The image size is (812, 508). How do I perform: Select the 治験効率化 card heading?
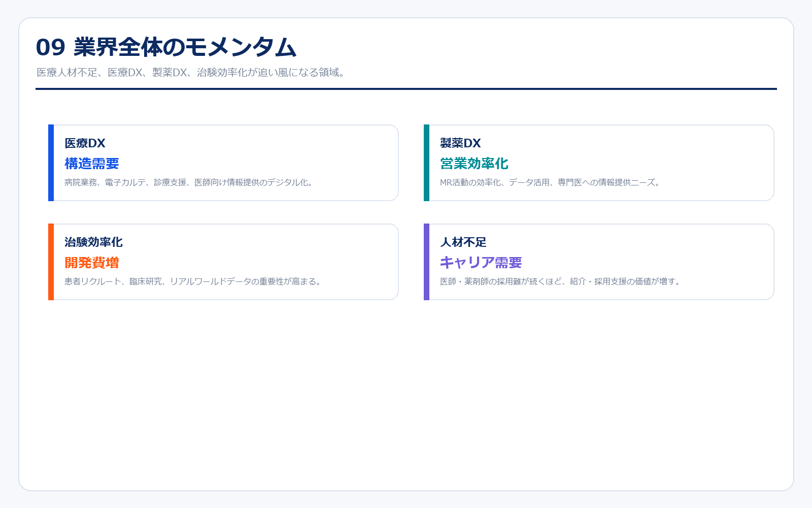pyautogui.click(x=93, y=242)
